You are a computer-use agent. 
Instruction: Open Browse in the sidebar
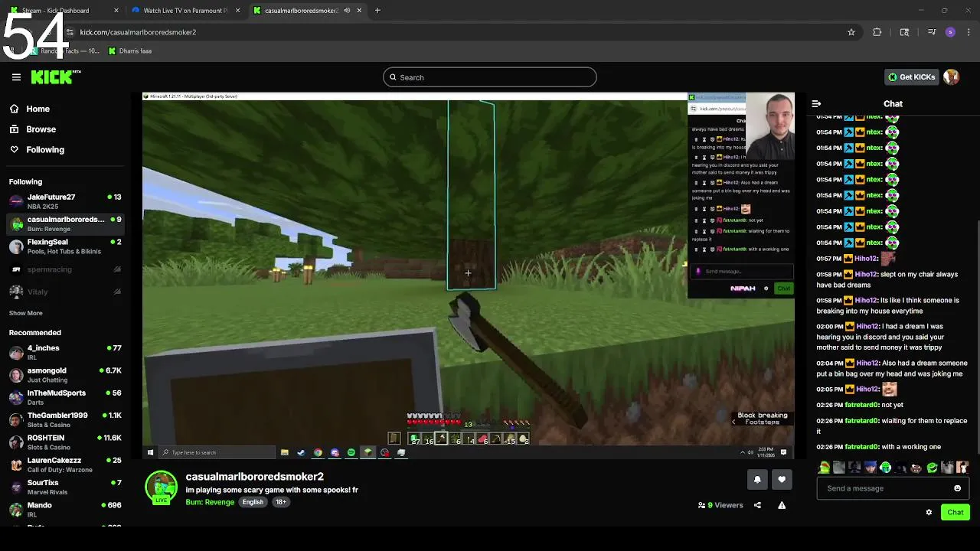(41, 129)
